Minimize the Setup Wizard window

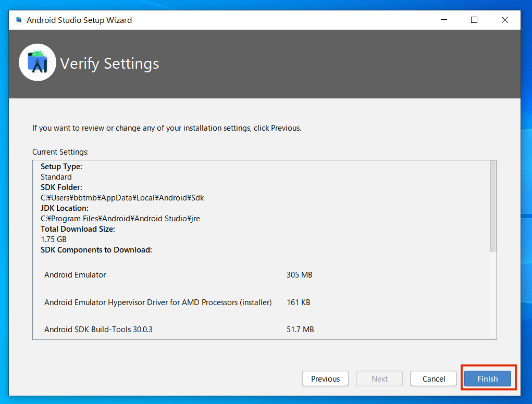443,20
